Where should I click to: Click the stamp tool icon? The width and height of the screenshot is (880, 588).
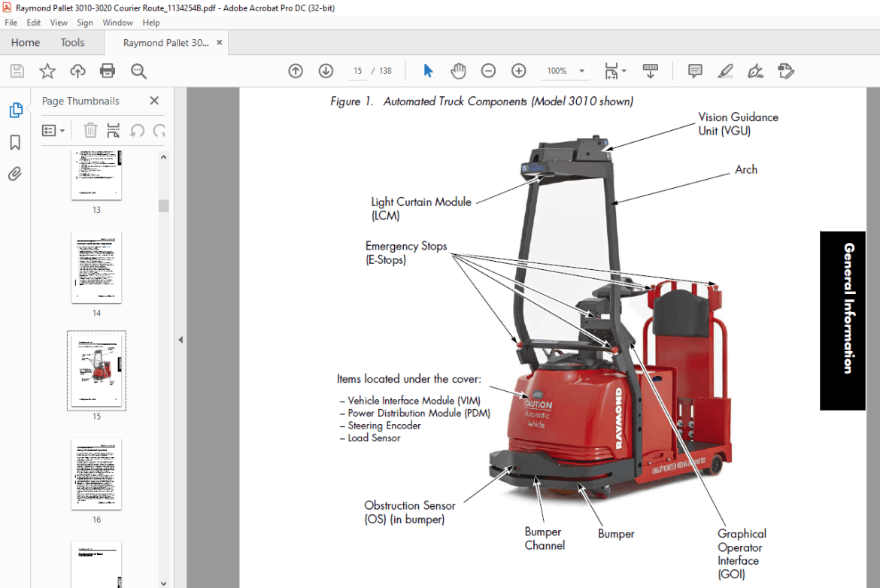click(786, 71)
